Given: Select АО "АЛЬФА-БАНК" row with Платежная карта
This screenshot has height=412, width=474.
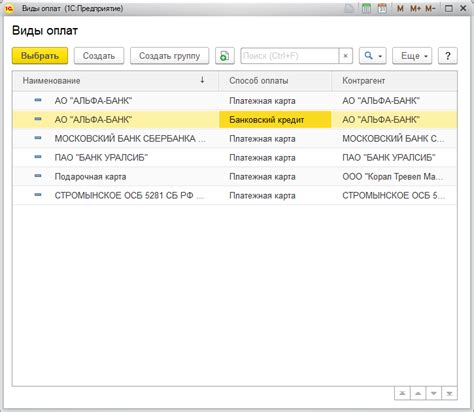Looking at the screenshot, I should point(235,101).
